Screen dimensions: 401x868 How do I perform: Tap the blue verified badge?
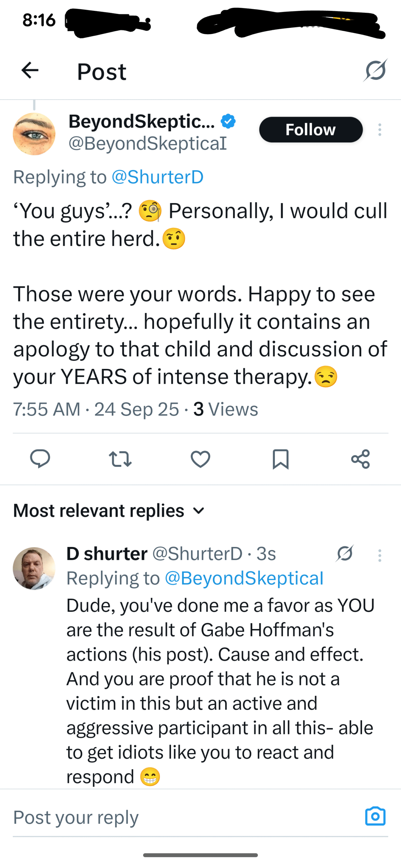click(228, 121)
